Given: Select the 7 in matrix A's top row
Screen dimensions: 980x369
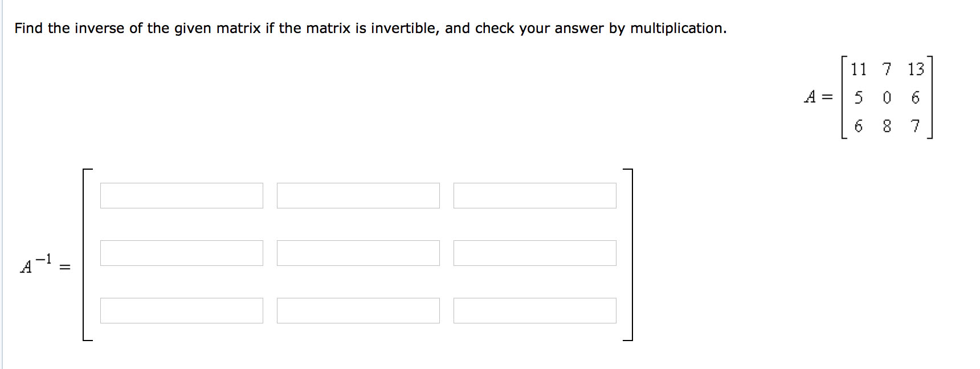Looking at the screenshot, I should pos(887,69).
